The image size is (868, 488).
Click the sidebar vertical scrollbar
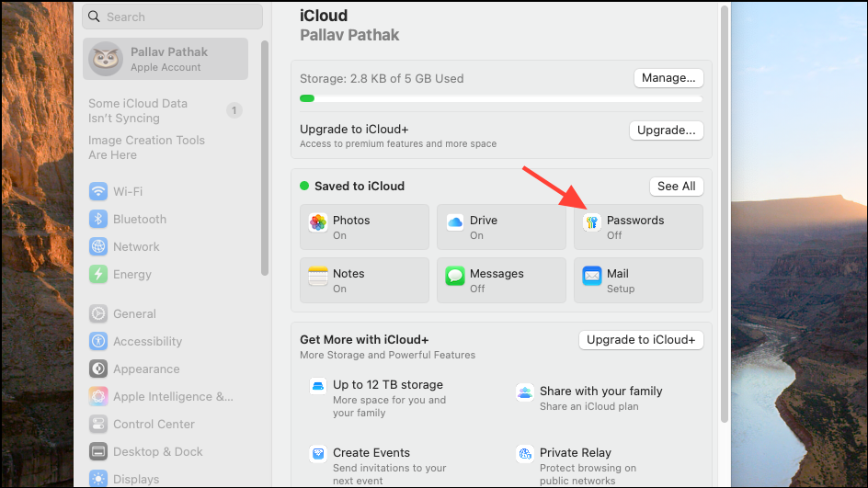[265, 158]
